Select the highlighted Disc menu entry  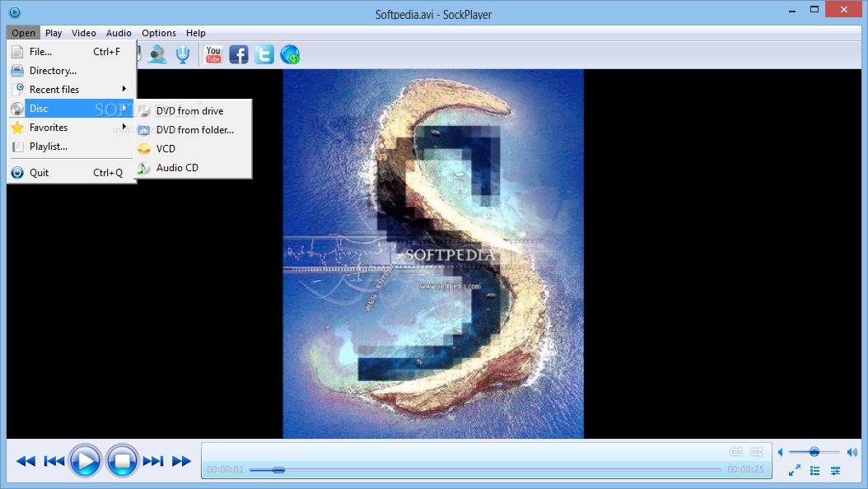[x=72, y=109]
